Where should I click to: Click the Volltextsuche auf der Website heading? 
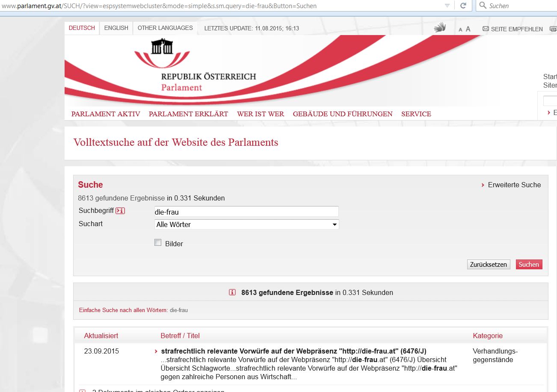click(176, 142)
